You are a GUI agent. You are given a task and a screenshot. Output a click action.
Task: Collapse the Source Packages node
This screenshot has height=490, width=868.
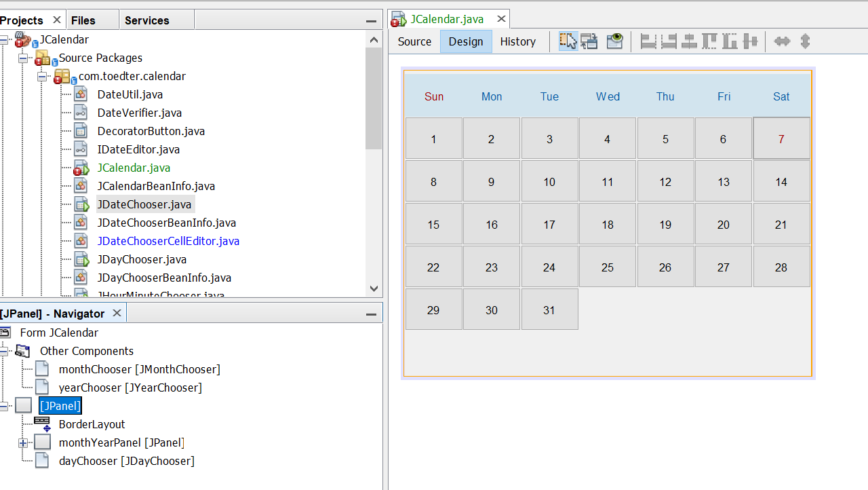coord(23,58)
